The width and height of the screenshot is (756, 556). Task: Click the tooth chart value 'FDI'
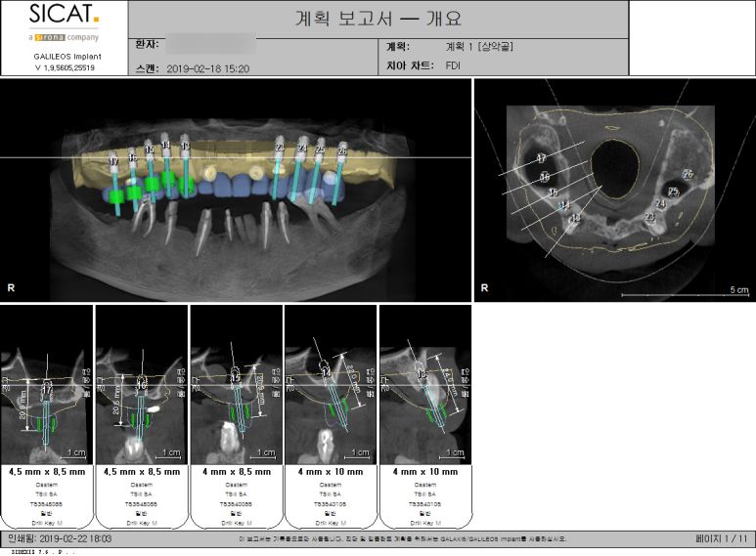453,65
